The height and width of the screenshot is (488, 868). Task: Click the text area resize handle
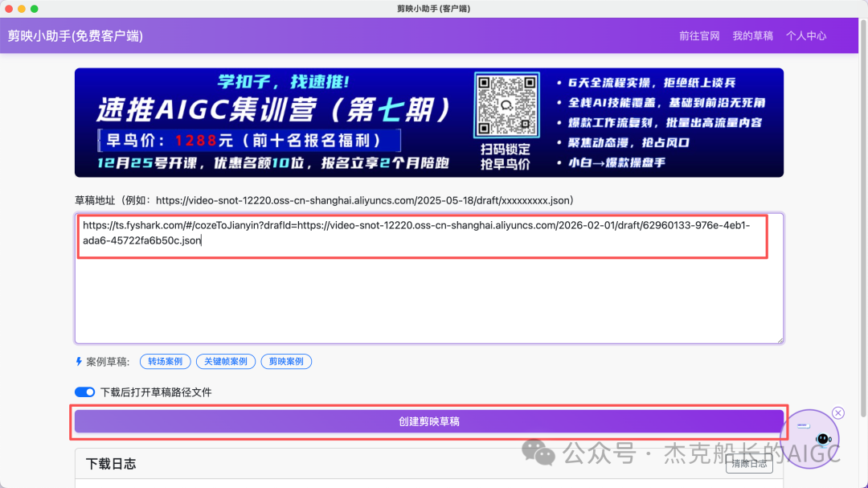(780, 340)
